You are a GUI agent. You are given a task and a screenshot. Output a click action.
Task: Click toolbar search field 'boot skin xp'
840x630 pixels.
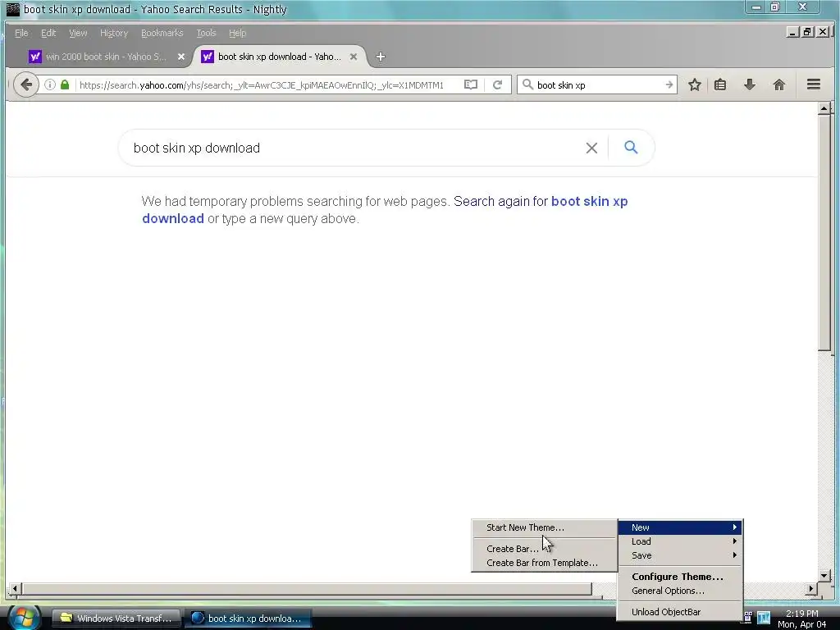coord(598,84)
